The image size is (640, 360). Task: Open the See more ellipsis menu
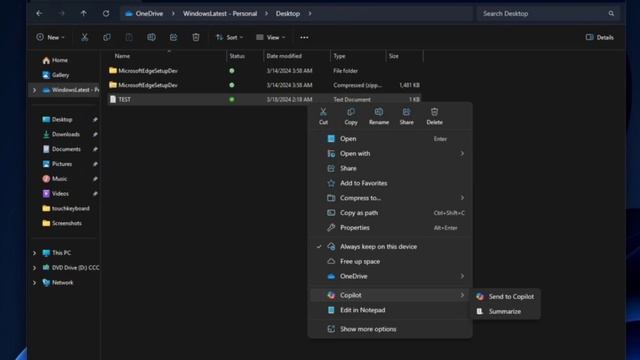[304, 37]
